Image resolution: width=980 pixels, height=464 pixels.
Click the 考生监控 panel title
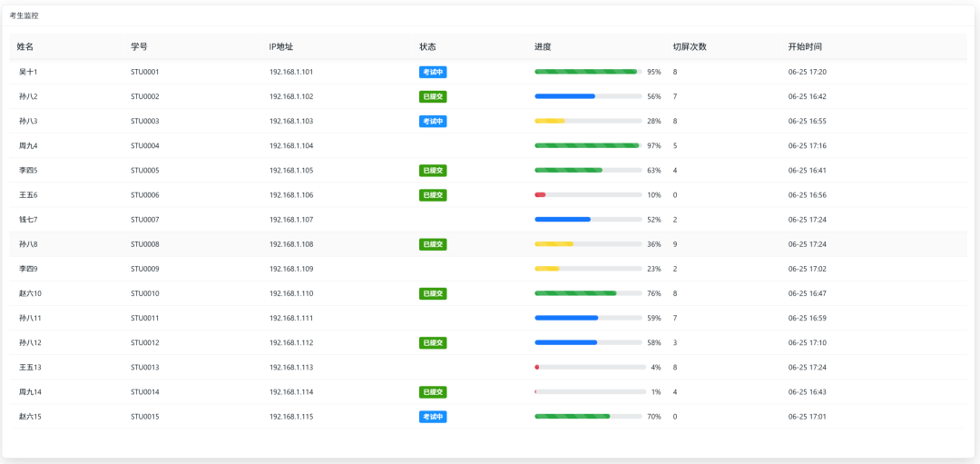(24, 15)
